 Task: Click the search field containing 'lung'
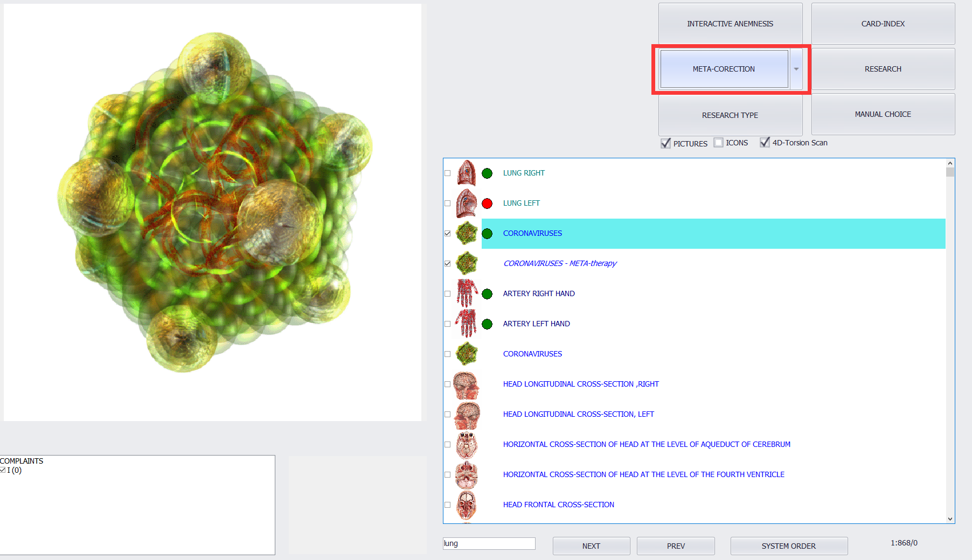[489, 544]
